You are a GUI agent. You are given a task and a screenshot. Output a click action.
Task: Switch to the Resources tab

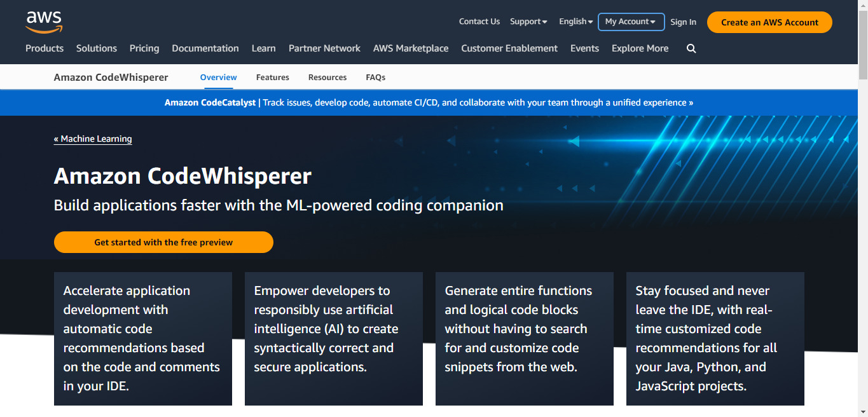point(327,78)
